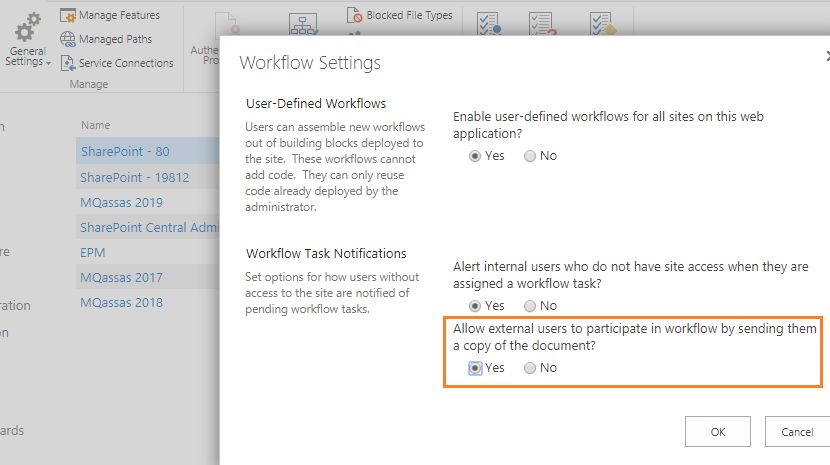Select MQassas 2017 web application
Viewport: 830px width, 465px height.
click(121, 278)
